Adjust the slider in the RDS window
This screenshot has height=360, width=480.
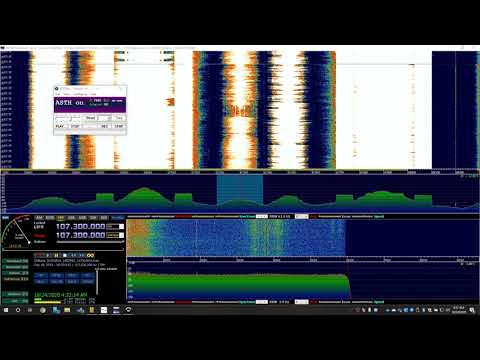click(x=68, y=118)
